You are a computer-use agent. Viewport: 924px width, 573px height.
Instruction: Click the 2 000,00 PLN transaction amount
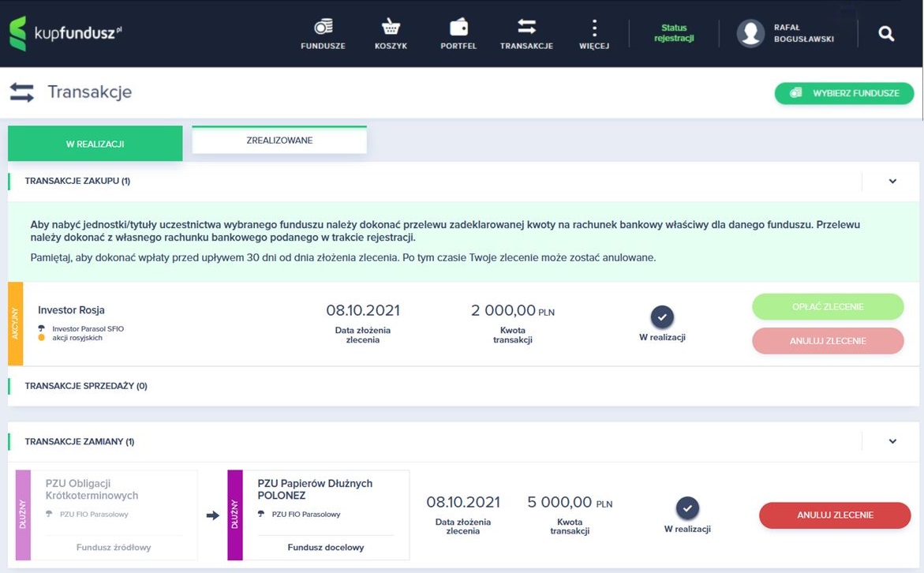coord(513,311)
